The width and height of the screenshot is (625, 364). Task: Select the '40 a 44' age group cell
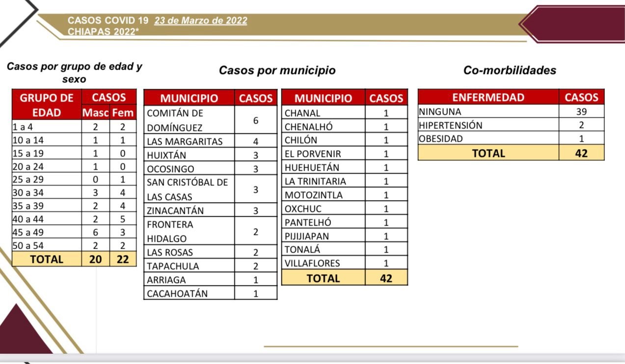(47, 219)
